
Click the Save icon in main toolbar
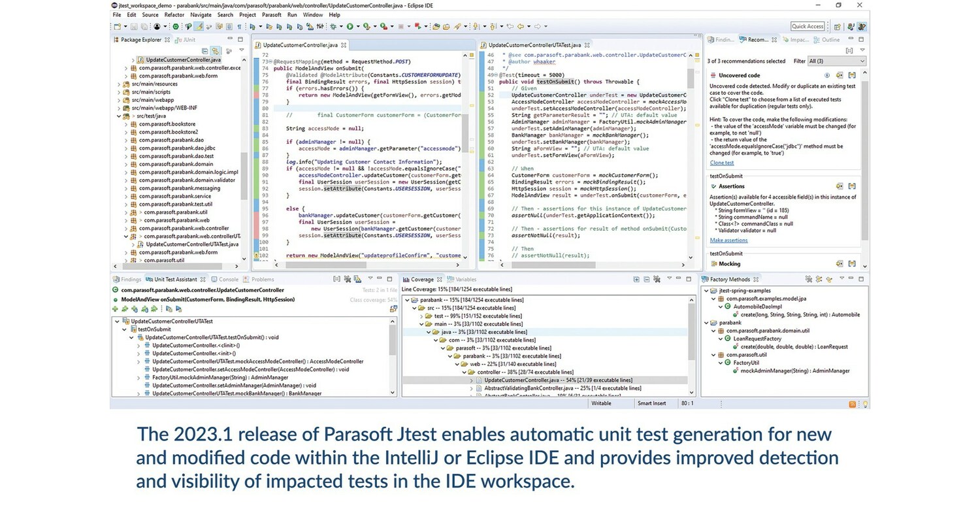[134, 27]
